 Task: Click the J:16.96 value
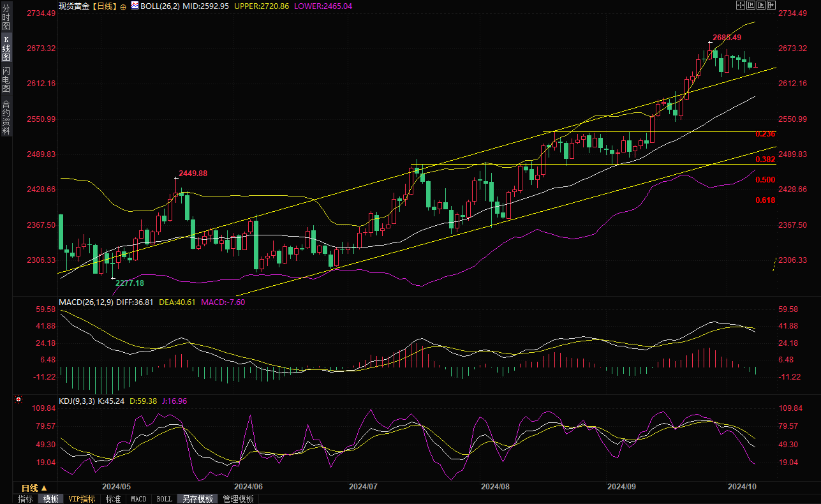pyautogui.click(x=175, y=401)
